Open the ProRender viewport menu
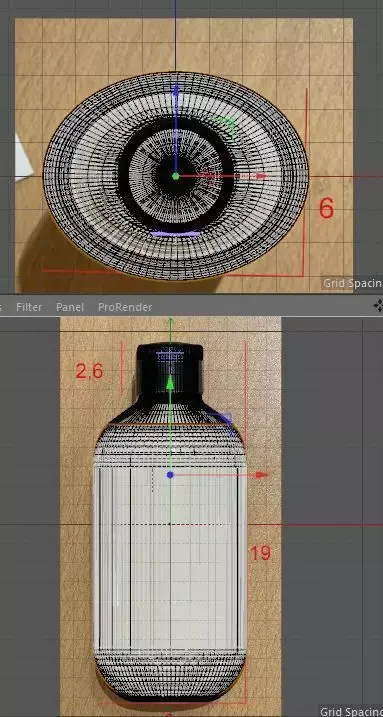 pos(125,307)
